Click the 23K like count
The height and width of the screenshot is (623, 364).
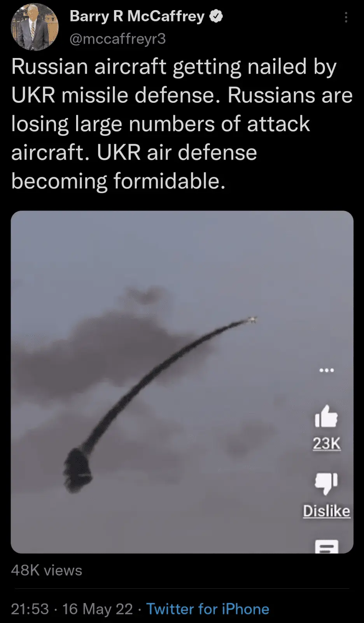point(327,443)
